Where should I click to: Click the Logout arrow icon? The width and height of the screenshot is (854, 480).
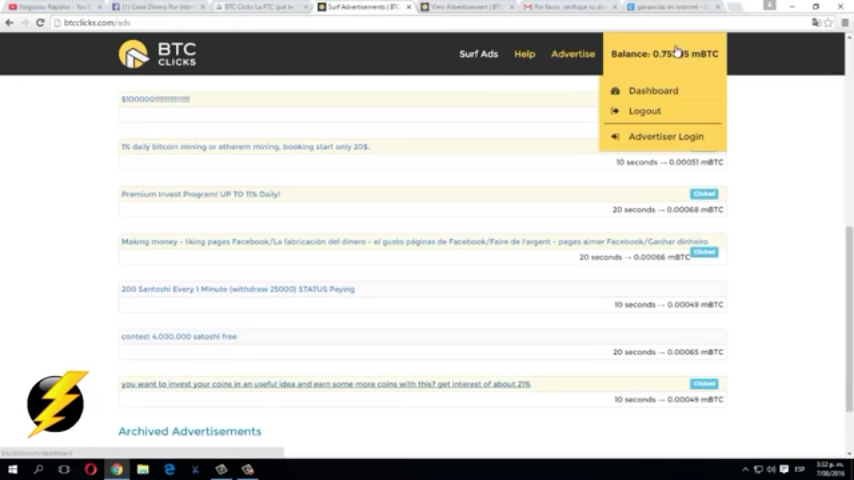coord(615,111)
